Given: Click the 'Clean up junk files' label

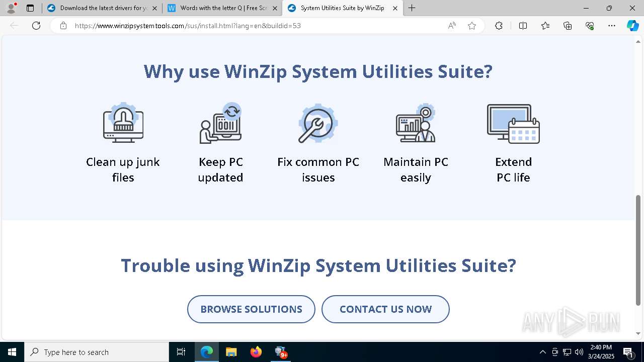Looking at the screenshot, I should (x=123, y=170).
